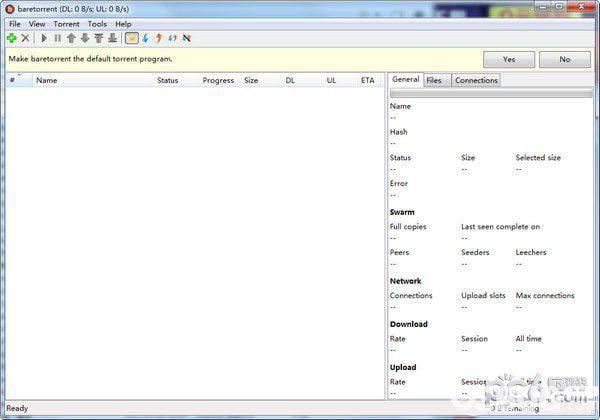Viewport: 600px width, 420px height.
Task: Click the Hash label in General panel
Action: pos(399,132)
